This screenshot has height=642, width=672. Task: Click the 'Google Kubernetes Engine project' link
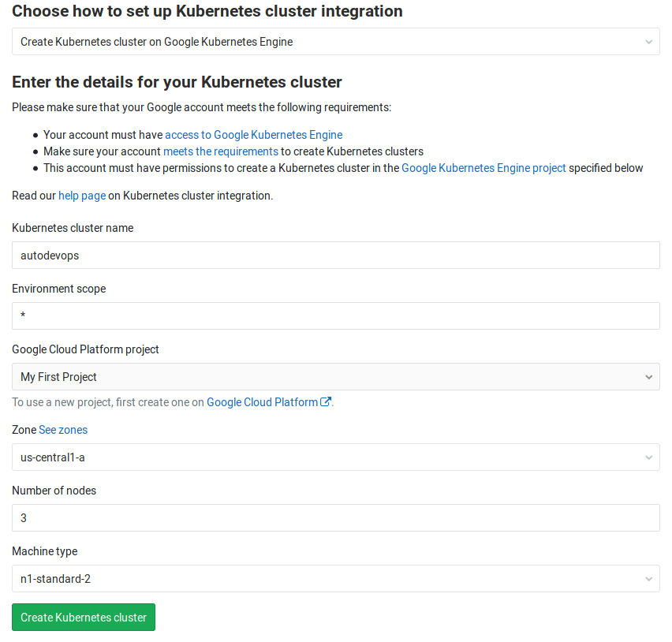(x=483, y=167)
